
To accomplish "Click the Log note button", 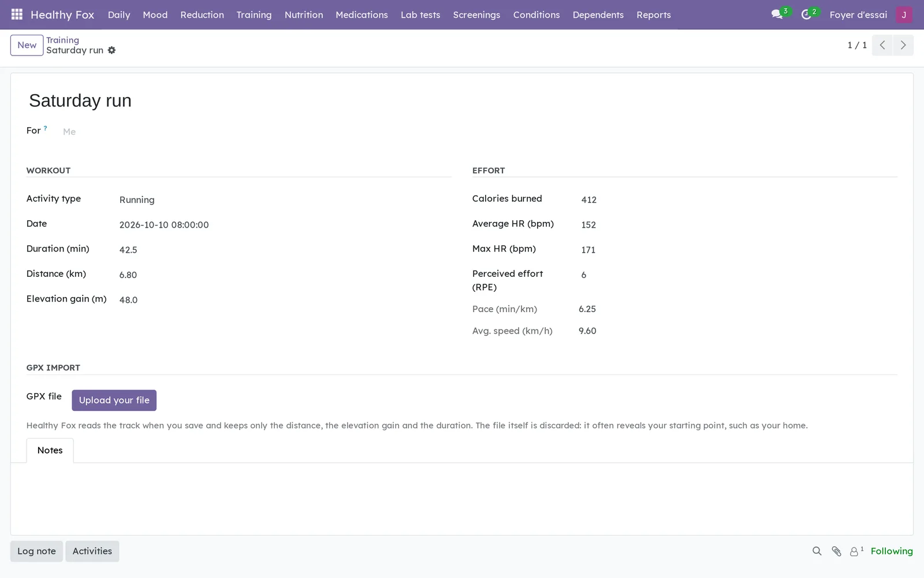I will (x=36, y=551).
